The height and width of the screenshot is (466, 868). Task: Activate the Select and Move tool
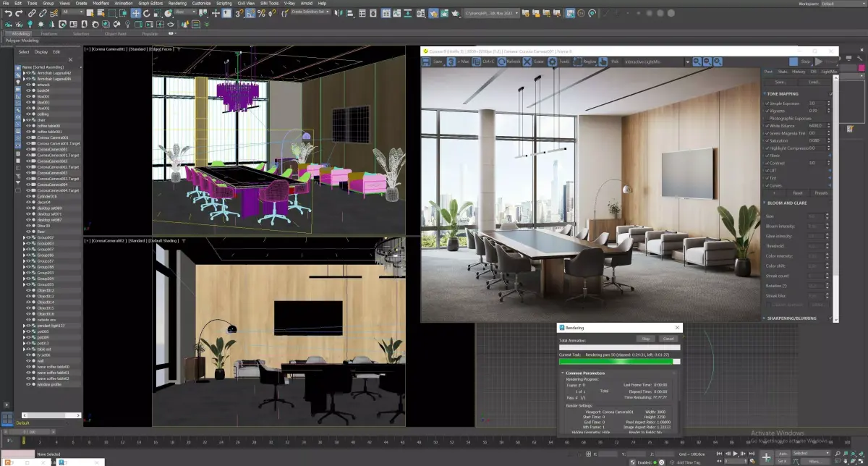point(135,14)
